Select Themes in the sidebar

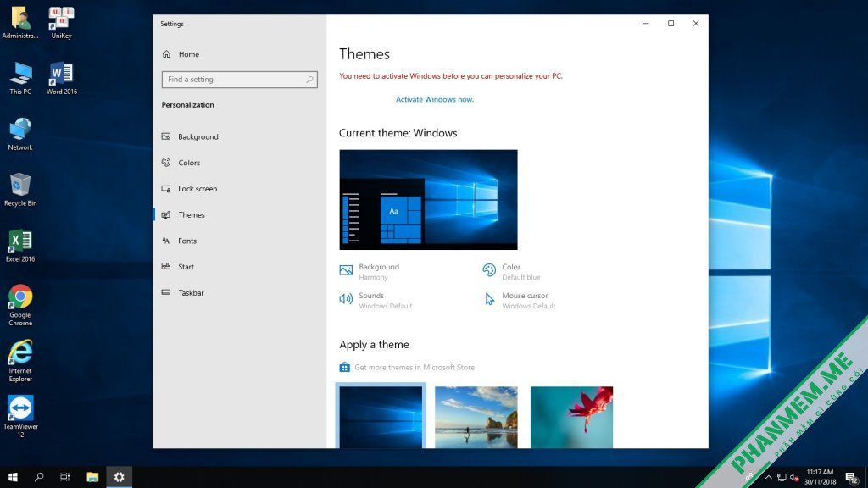point(184,214)
